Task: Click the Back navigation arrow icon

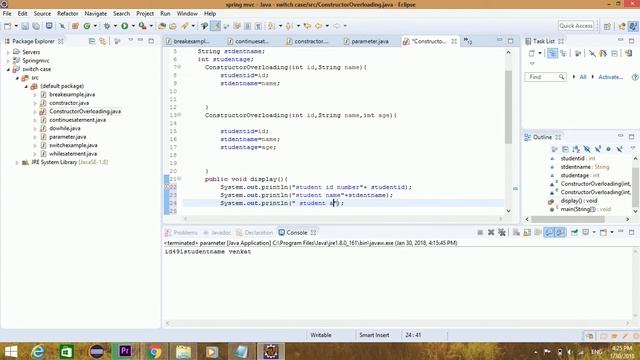Action: 318,26
